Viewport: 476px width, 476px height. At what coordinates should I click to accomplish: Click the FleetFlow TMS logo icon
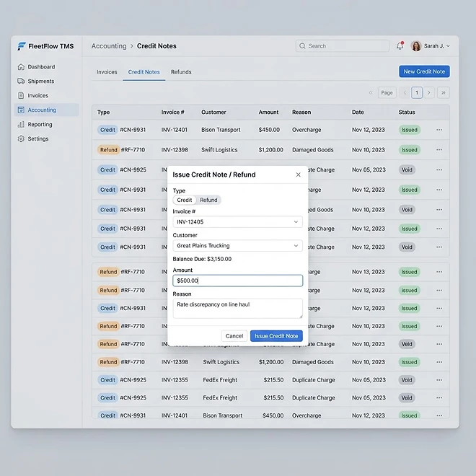click(21, 46)
